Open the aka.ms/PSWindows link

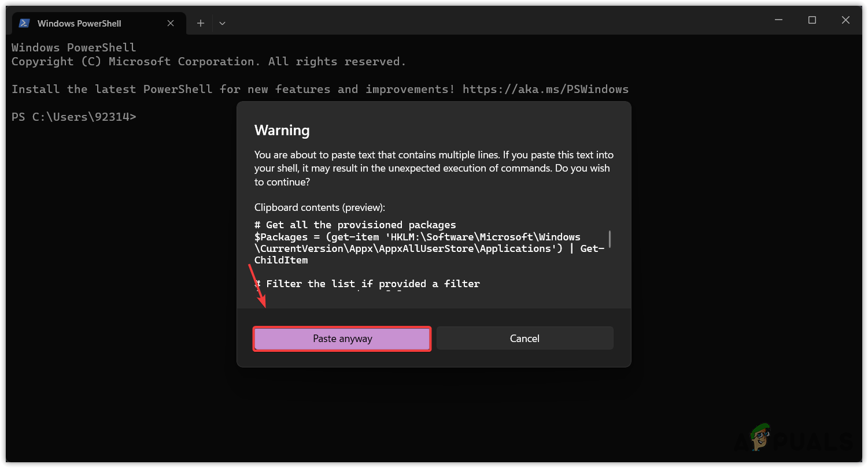pos(545,89)
